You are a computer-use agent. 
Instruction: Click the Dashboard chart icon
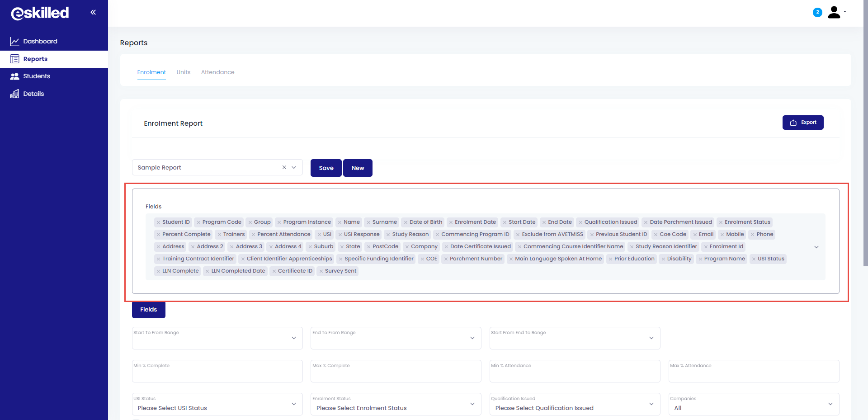coord(14,42)
